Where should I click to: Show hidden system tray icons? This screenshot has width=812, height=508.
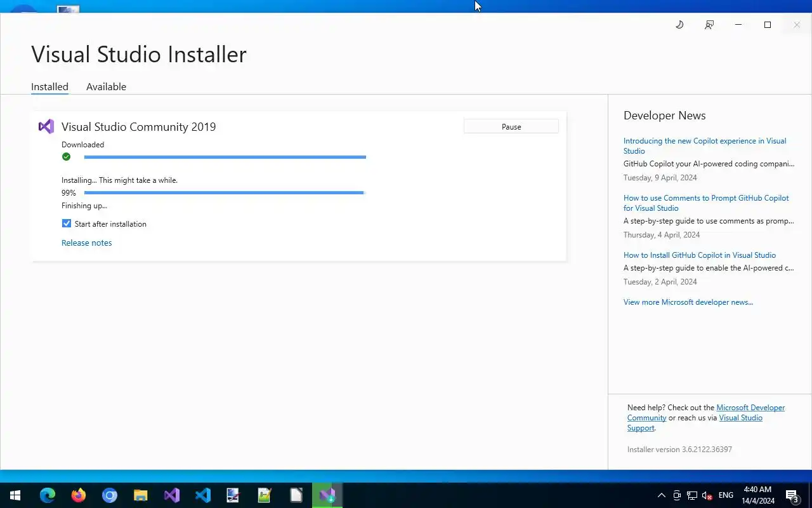pyautogui.click(x=661, y=495)
